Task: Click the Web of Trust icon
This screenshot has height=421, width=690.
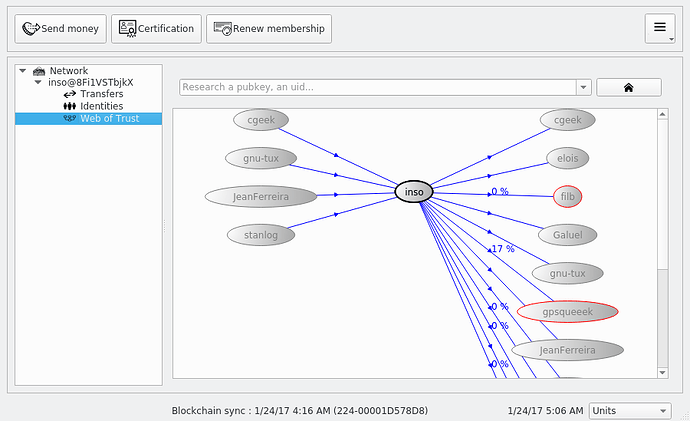Action: point(70,118)
